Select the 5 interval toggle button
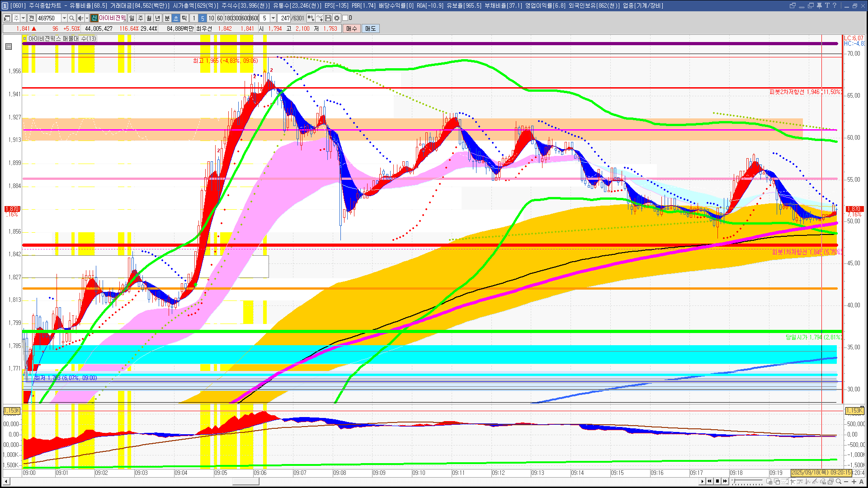Screen dimensions: 868x488 point(203,18)
